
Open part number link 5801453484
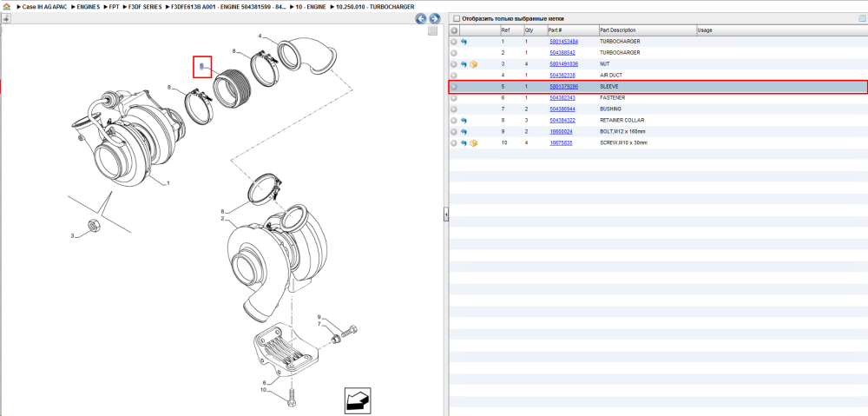[563, 42]
